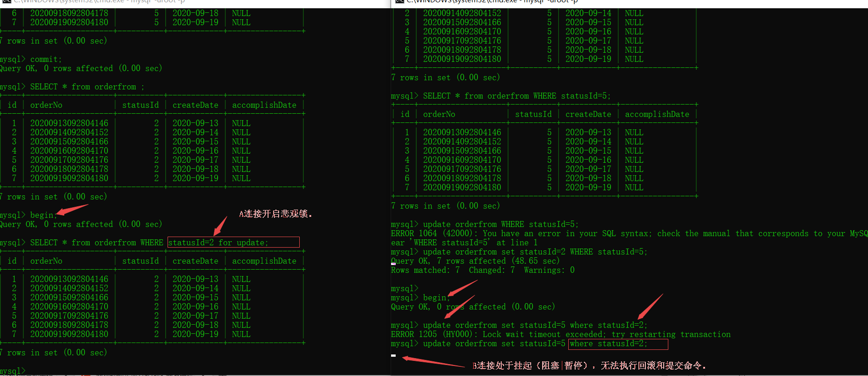The image size is (868, 376).
Task: Click date 2020-09-19 in the for update result table
Action: (196, 334)
